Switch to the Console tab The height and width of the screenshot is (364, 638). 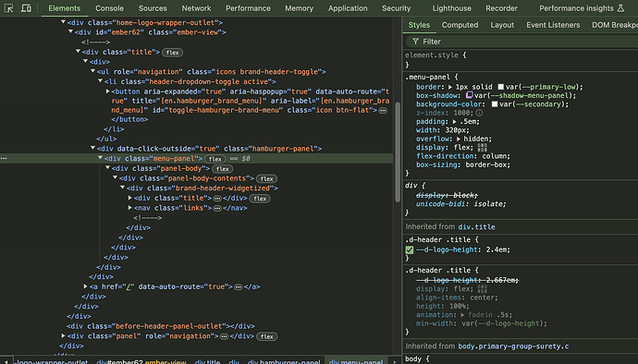coord(109,8)
